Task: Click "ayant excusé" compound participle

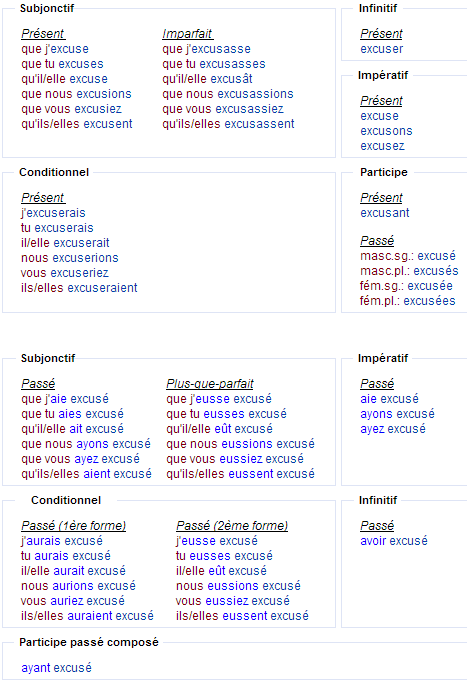Action: pos(56,668)
